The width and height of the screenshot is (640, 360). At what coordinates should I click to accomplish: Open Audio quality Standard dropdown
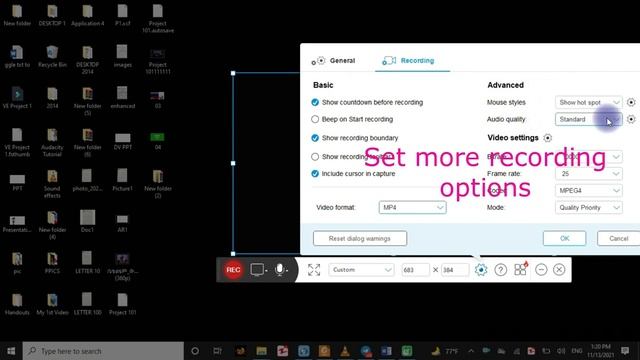coord(589,119)
